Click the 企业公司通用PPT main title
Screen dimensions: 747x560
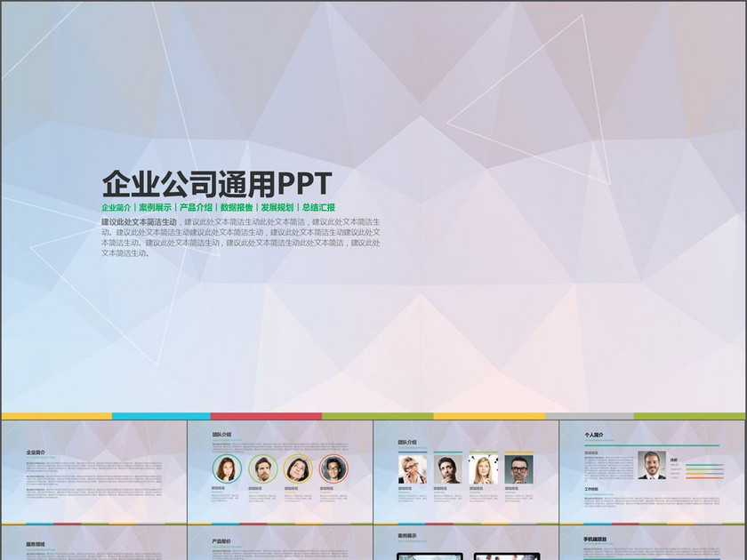tap(217, 183)
